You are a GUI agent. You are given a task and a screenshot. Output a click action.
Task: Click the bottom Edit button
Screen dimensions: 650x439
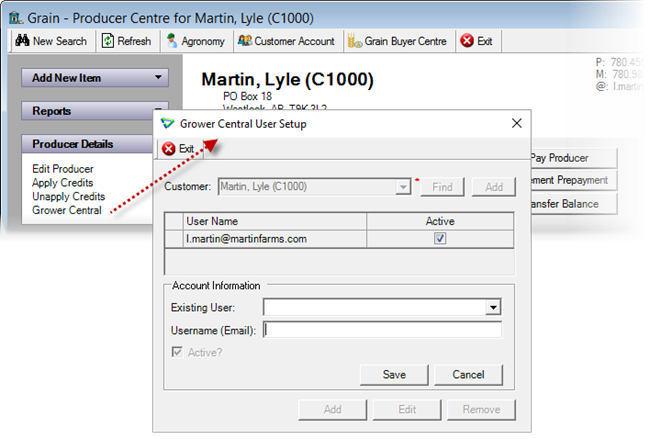[407, 410]
